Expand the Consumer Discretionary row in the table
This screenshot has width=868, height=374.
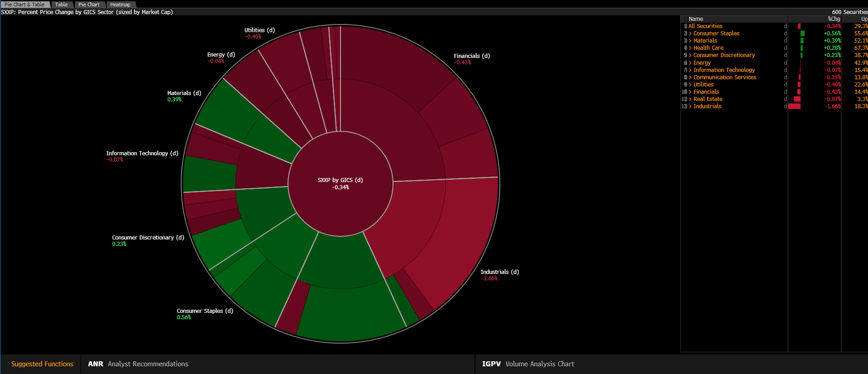(691, 55)
